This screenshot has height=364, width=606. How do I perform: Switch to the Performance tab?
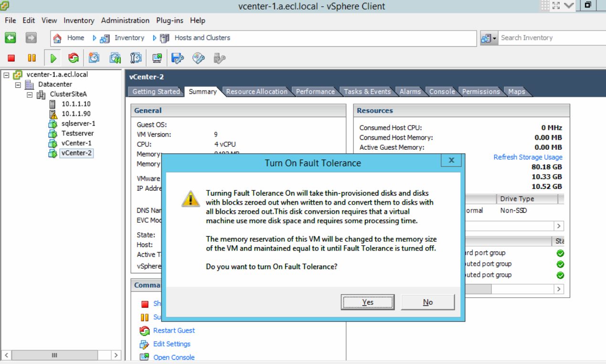point(315,92)
